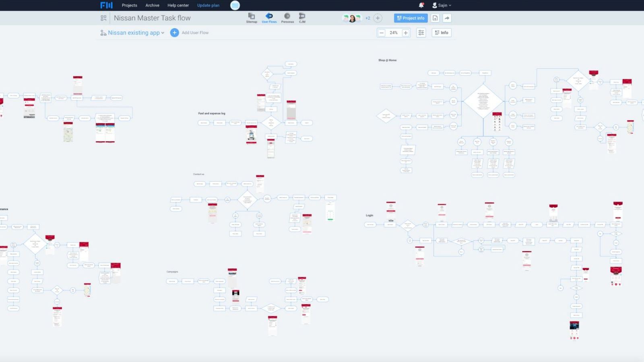Click the Update plan link
Viewport: 644px width, 362px height.
[208, 5]
